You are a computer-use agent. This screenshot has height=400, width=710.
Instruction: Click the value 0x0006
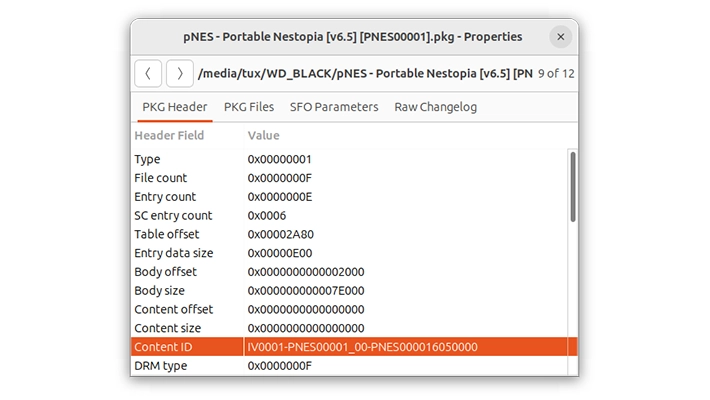point(267,216)
